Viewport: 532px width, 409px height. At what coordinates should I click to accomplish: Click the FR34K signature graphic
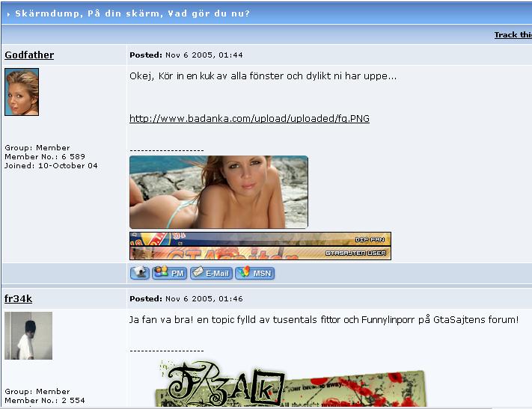point(290,384)
